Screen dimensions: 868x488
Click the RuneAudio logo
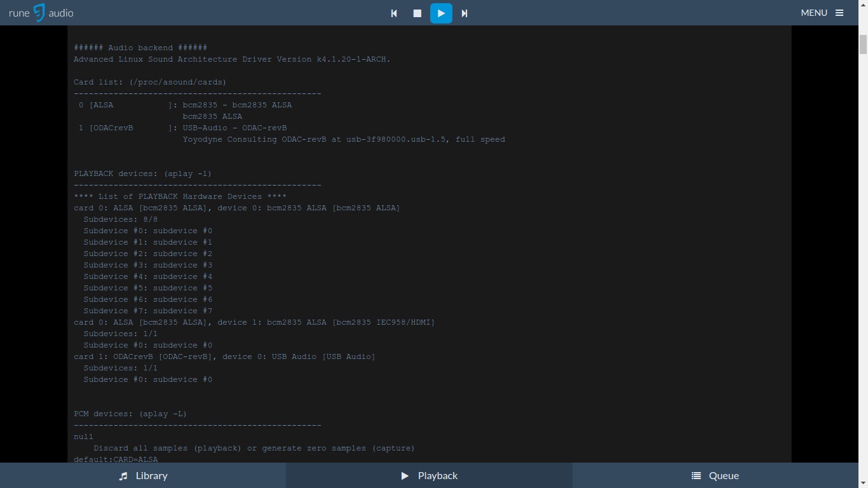pyautogui.click(x=41, y=13)
